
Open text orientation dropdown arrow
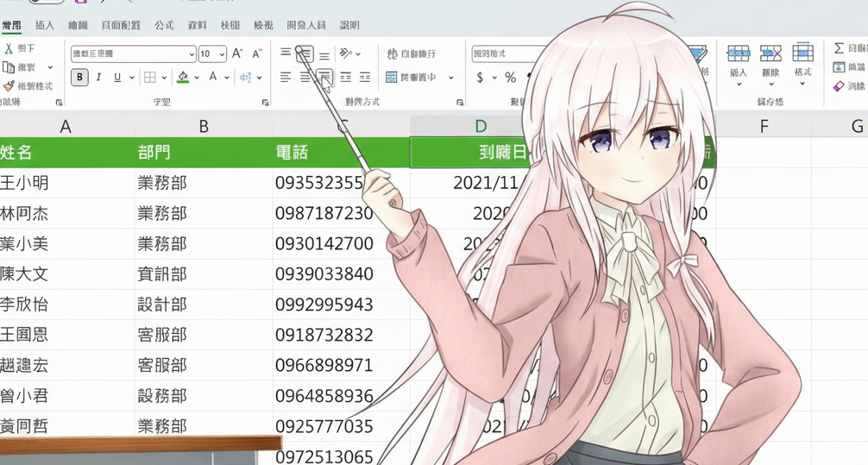pos(359,53)
